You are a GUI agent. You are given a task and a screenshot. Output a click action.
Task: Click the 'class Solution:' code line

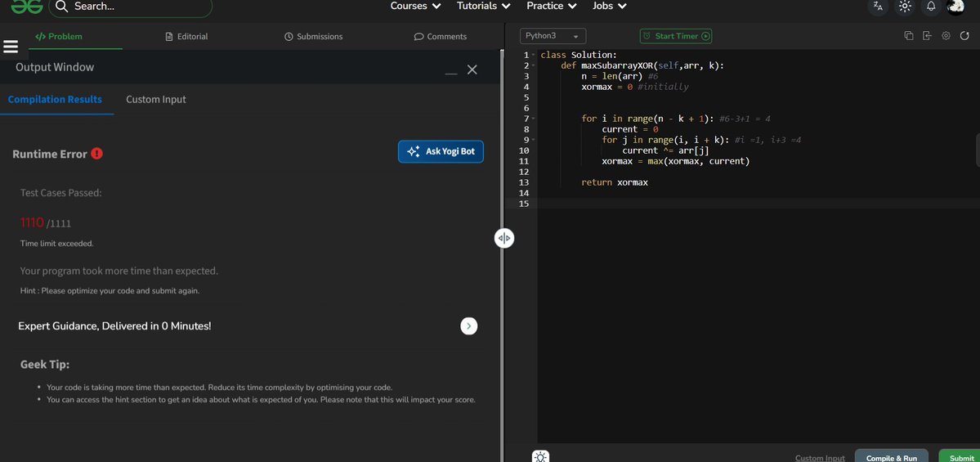pos(579,55)
